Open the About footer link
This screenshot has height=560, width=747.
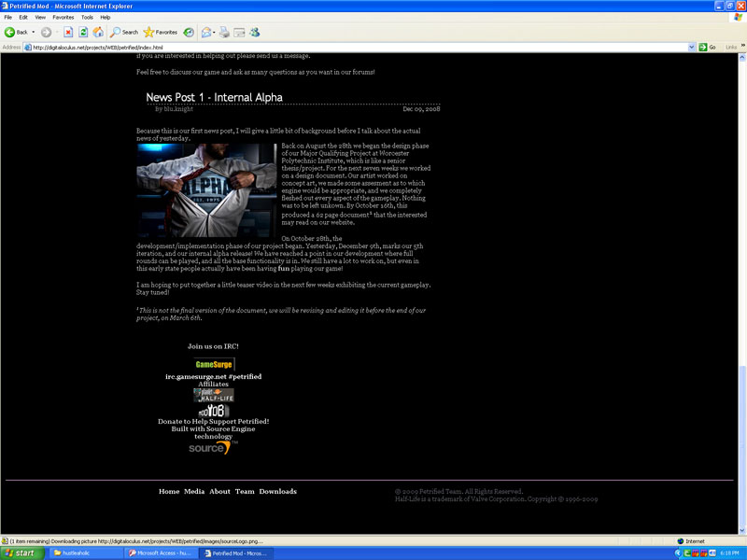(x=219, y=492)
